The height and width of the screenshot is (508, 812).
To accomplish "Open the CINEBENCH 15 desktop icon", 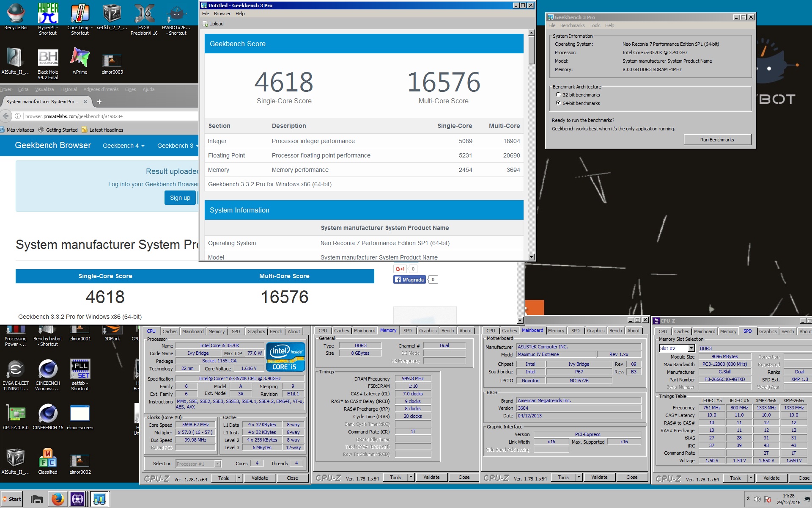I will coord(48,417).
